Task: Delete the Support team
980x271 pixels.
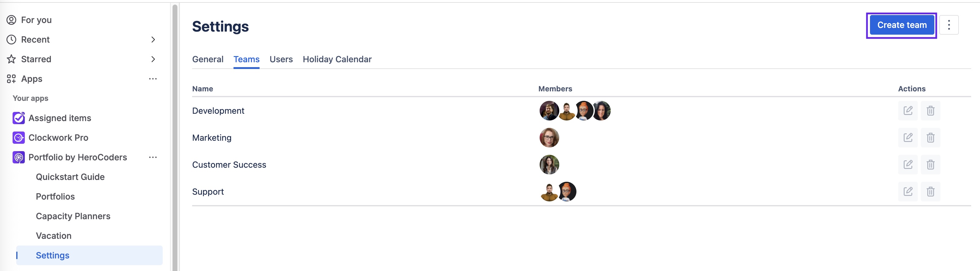Action: [930, 192]
